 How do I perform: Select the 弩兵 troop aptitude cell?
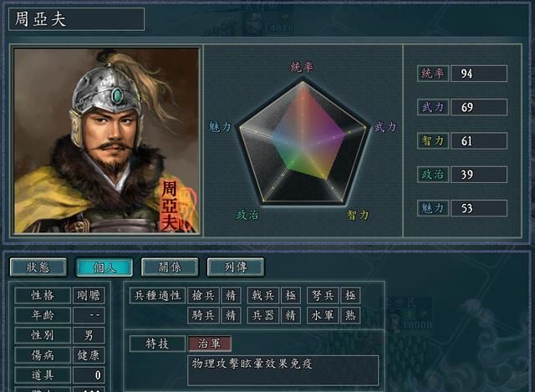pos(323,295)
